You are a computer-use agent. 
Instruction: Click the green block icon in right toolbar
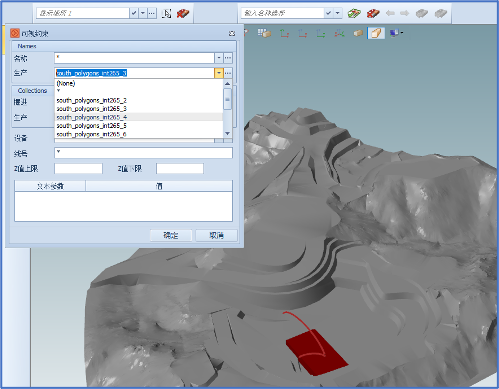354,13
